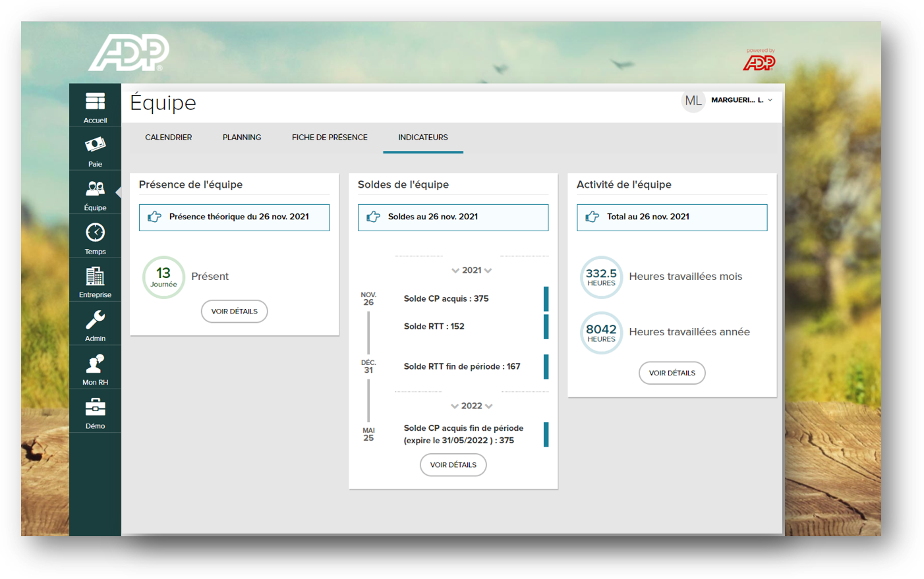Click the 13 Journée progress ring
924x579 pixels.
click(163, 277)
